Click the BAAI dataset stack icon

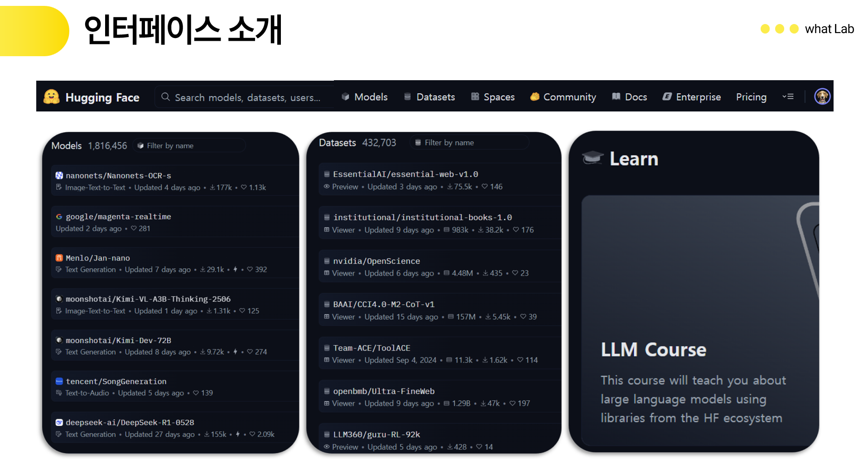327,304
